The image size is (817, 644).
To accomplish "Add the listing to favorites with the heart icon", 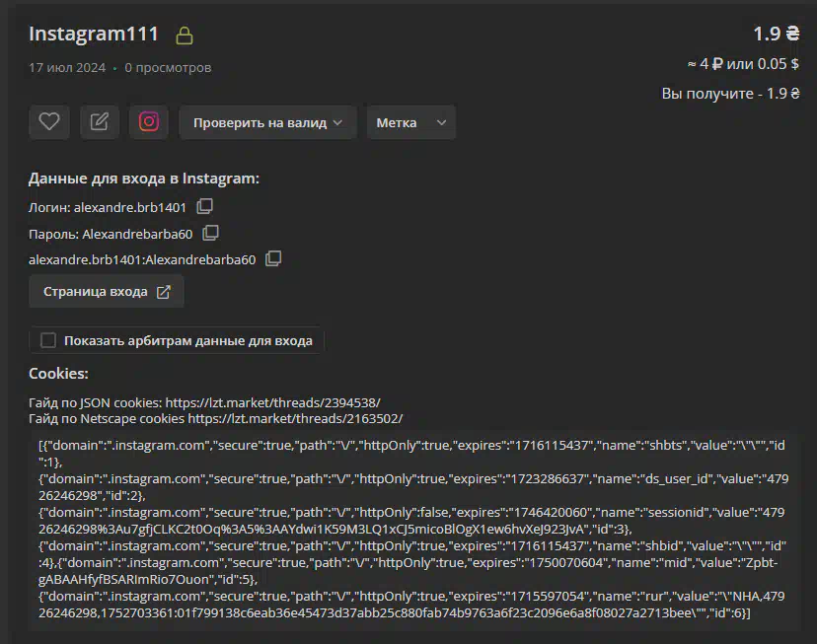I will (49, 122).
